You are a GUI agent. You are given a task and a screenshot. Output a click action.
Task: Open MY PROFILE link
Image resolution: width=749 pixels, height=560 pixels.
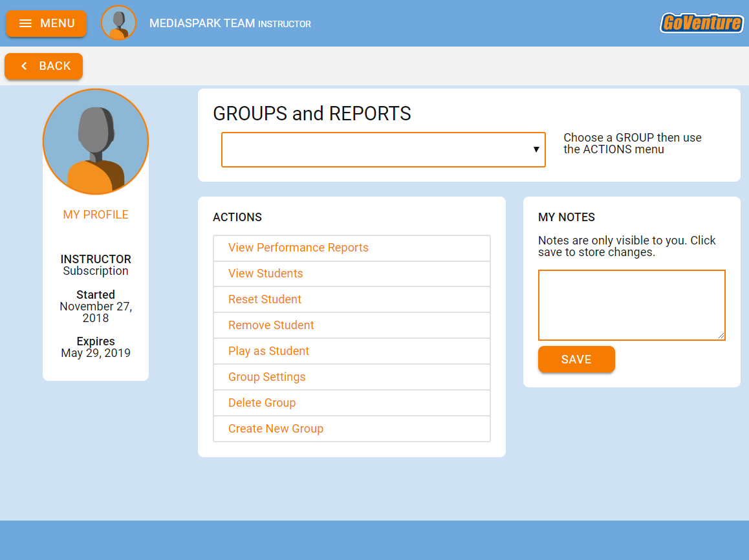click(x=96, y=215)
